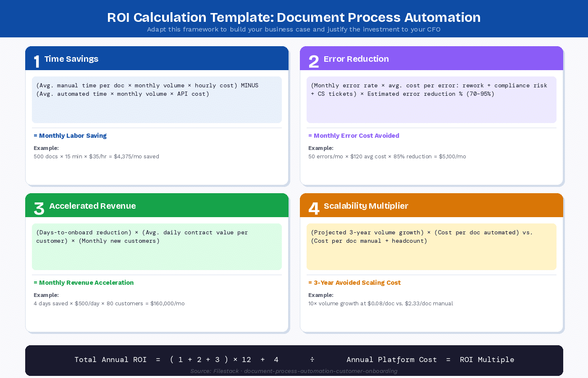The height and width of the screenshot is (378, 588).
Task: Click the numbered badge "3" on Accelerated Revenue
Action: pos(38,208)
